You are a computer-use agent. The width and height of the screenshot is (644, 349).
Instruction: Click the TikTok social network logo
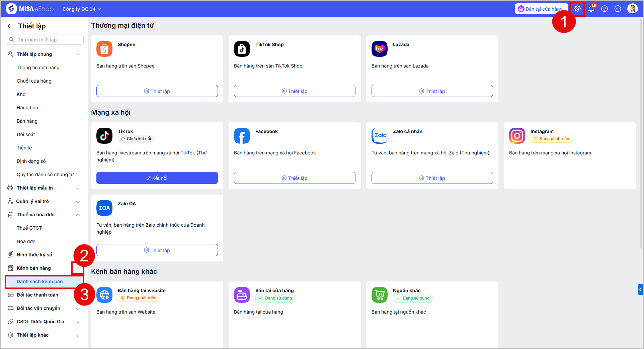tap(104, 136)
